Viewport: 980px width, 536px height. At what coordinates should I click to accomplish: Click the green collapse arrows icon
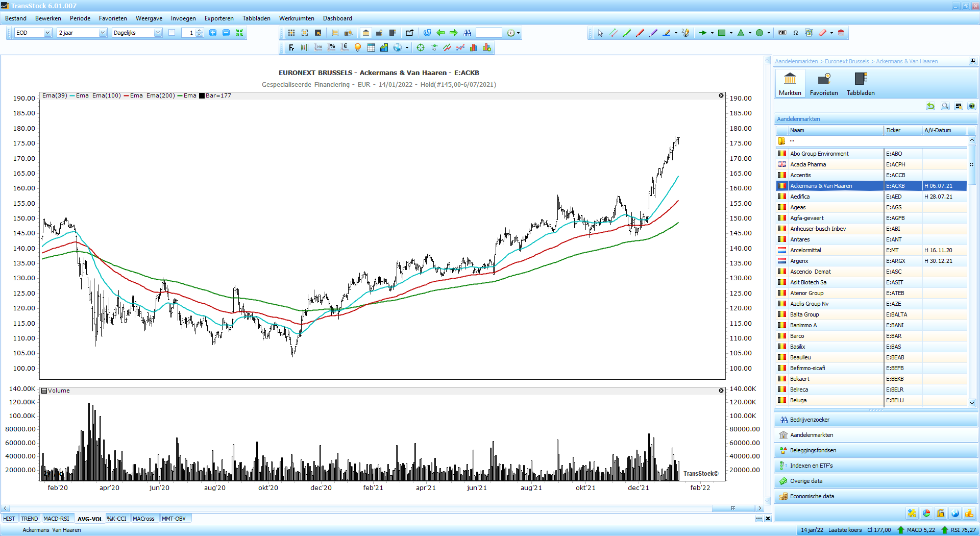click(x=239, y=33)
